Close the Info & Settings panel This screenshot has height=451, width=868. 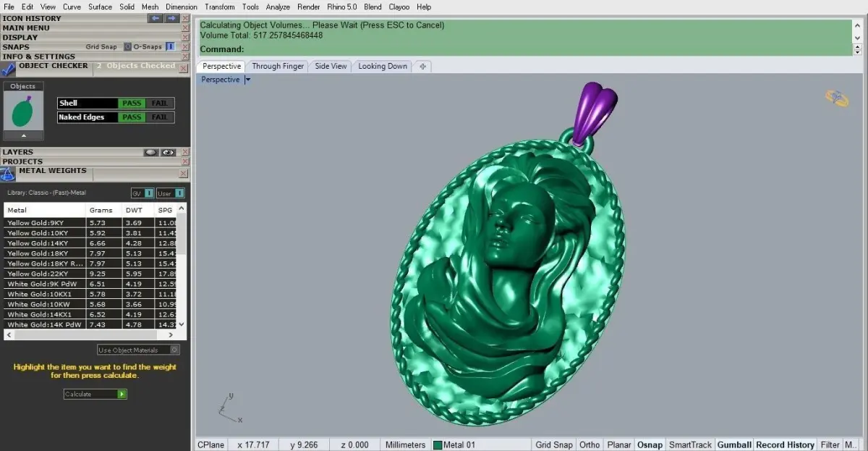[x=185, y=56]
